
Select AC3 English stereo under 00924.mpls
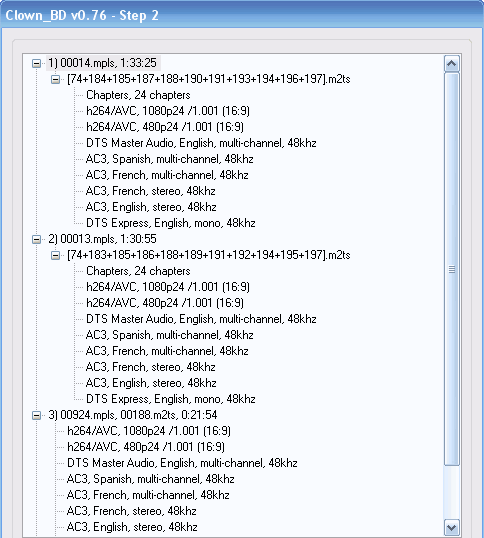tap(132, 527)
